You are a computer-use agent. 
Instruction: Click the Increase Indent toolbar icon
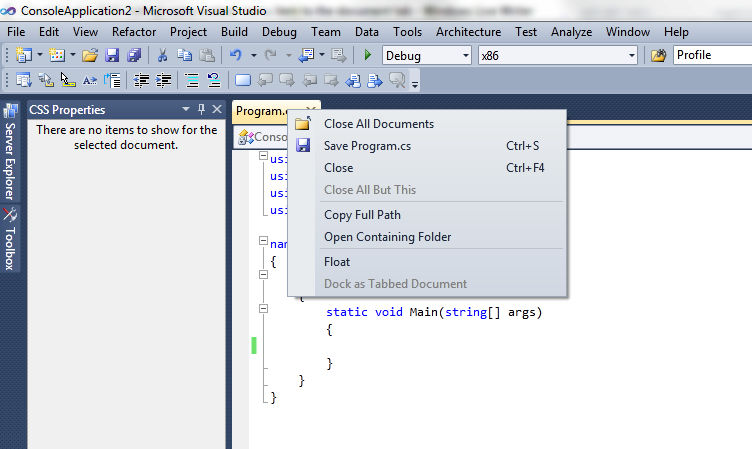pos(163,80)
